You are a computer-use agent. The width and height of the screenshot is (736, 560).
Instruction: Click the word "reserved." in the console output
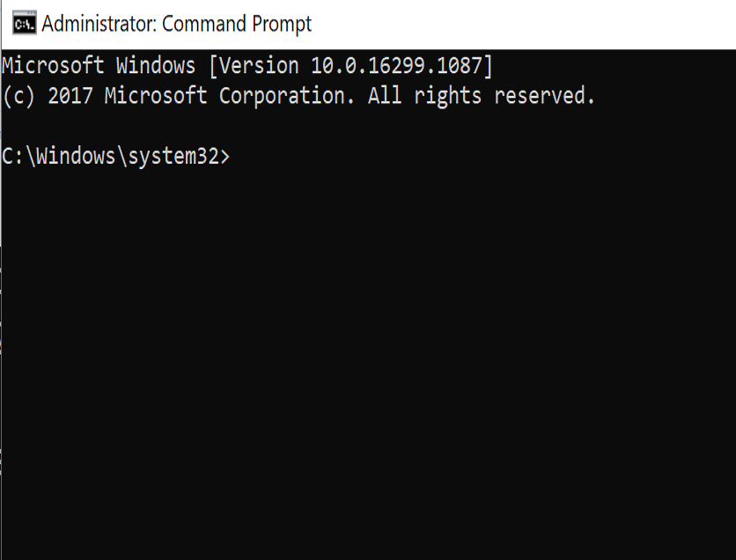click(545, 95)
